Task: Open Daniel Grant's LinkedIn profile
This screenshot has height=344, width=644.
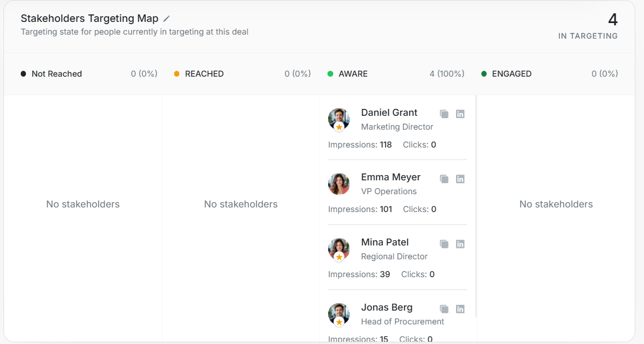Action: [460, 114]
